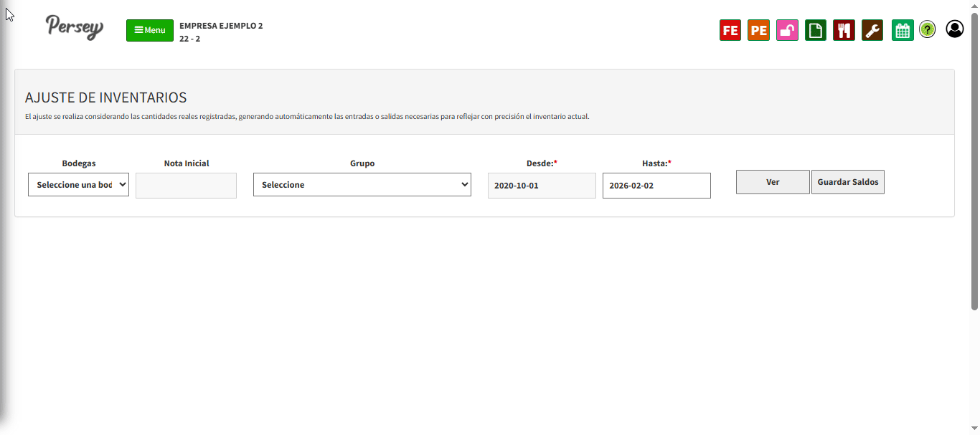Click the Desde date field
The width and height of the screenshot is (980, 435).
pos(542,186)
